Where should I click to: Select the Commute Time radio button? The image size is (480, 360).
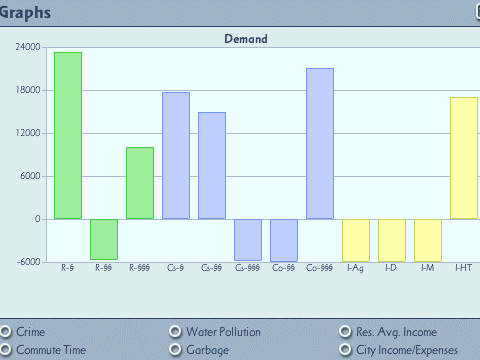click(6, 350)
